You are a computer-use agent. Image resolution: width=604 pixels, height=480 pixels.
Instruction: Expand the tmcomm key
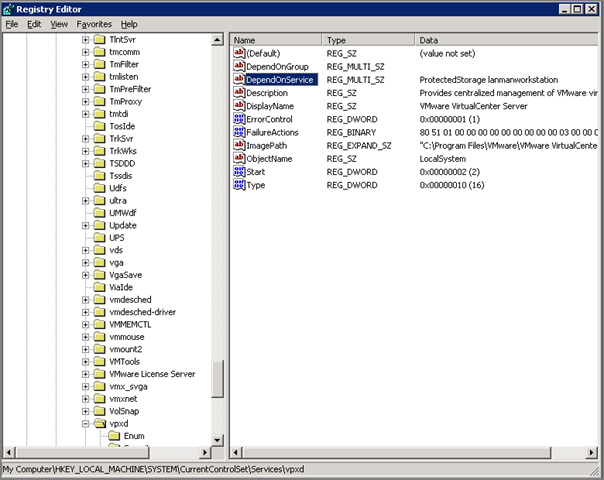[86, 52]
